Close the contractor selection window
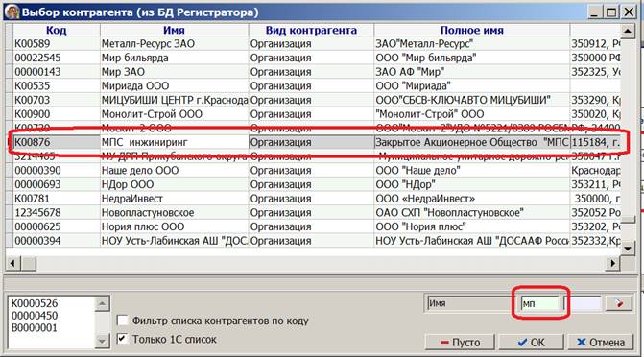Screen dimensions: 644x357 tap(629, 12)
